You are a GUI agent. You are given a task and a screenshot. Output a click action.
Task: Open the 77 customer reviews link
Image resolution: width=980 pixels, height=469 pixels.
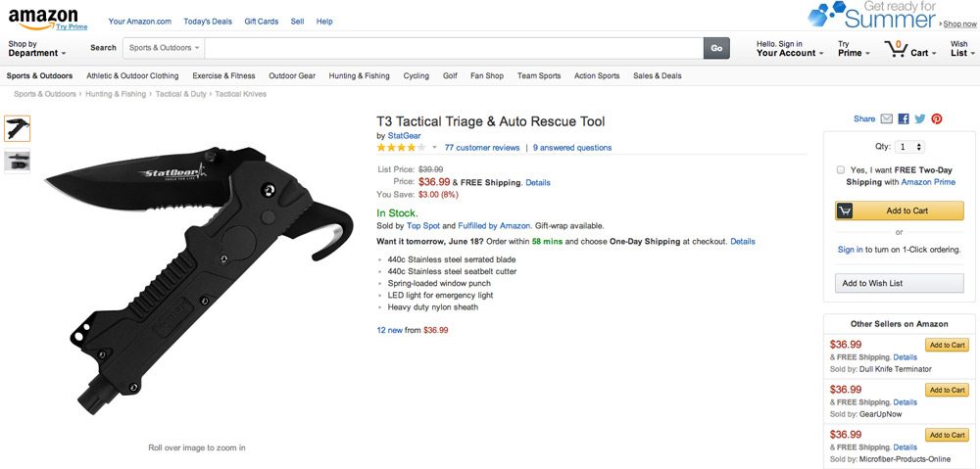tap(481, 148)
